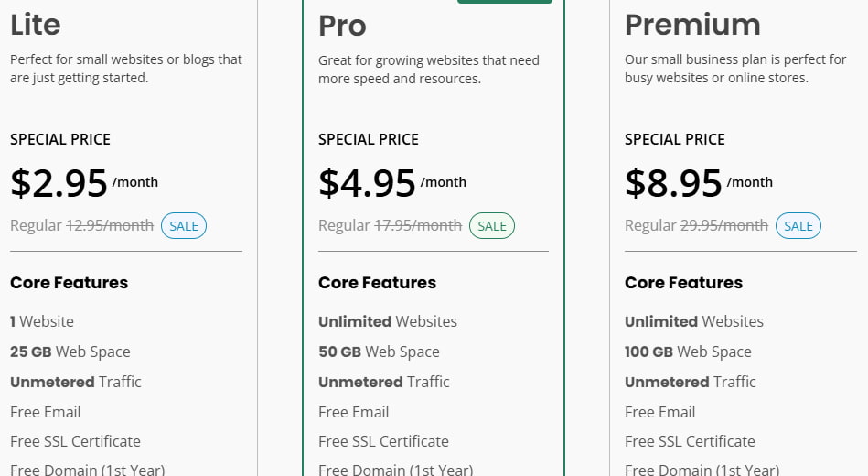Select the Premium plan heading
Image resolution: width=868 pixels, height=476 pixels.
tap(692, 25)
